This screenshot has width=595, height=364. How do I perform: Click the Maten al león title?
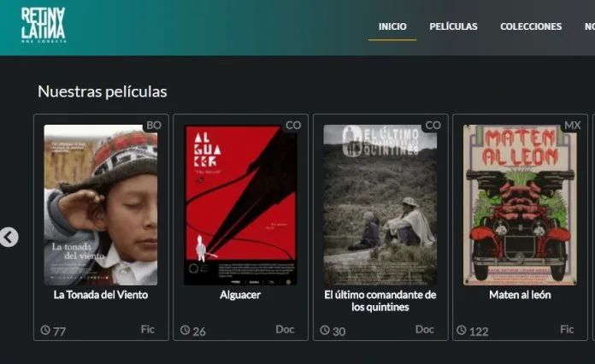click(520, 295)
